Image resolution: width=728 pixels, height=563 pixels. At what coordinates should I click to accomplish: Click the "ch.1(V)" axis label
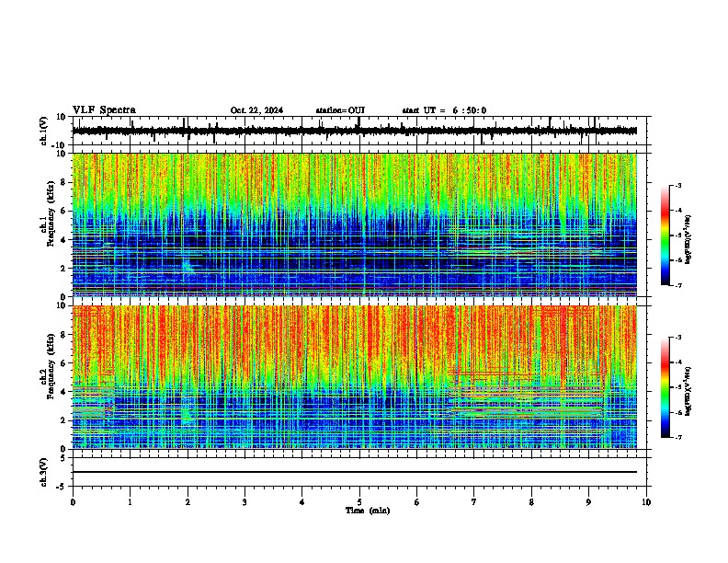tap(44, 131)
